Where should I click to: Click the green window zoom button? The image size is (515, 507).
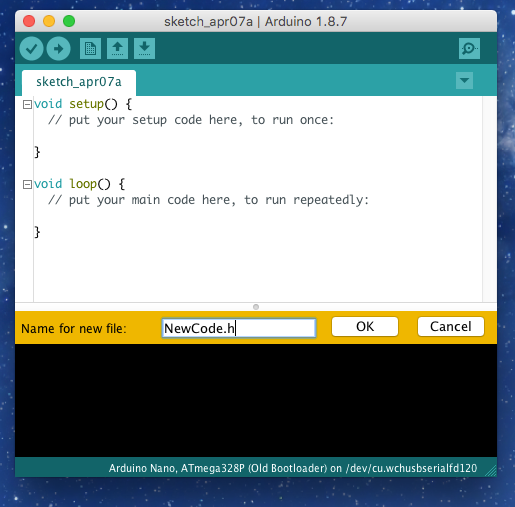[x=69, y=21]
